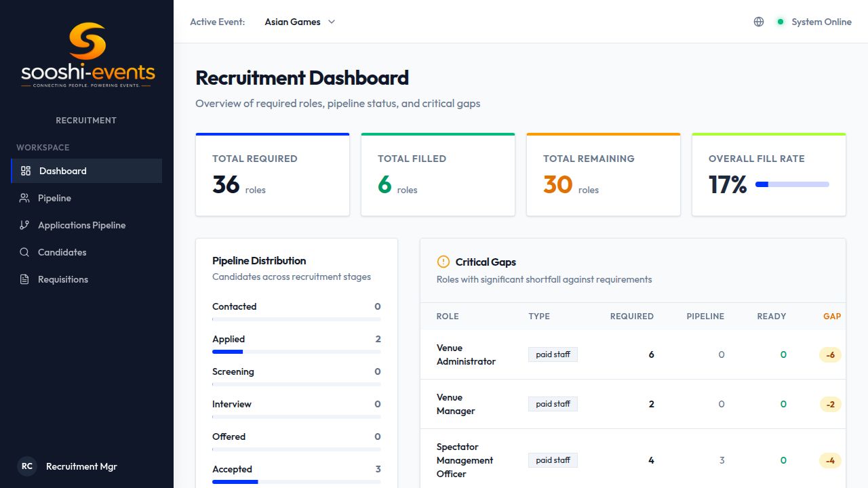Click the Requisitions document icon
Screen dimensions: 868x488
(x=24, y=279)
